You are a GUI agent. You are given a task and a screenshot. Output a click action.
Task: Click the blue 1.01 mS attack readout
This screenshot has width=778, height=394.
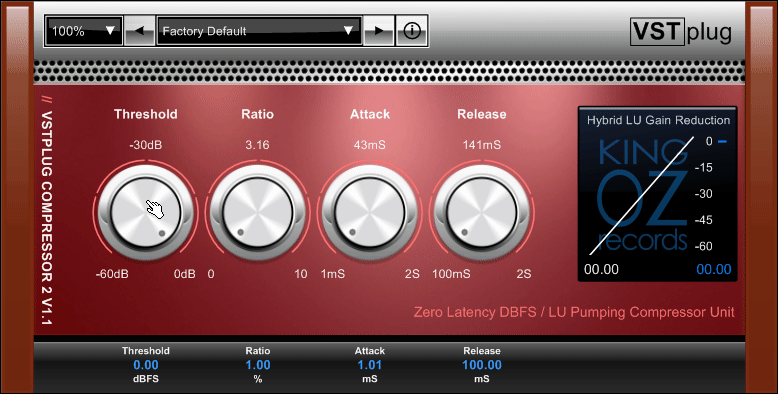click(370, 365)
